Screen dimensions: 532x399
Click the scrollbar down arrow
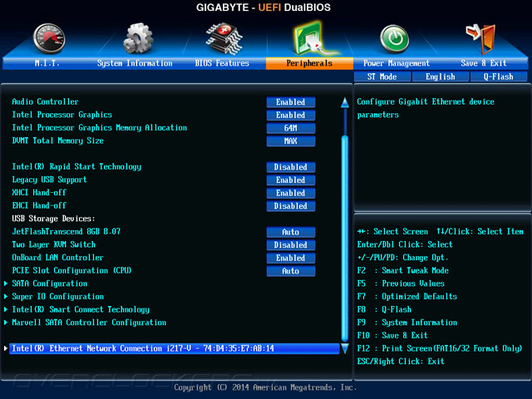point(345,348)
